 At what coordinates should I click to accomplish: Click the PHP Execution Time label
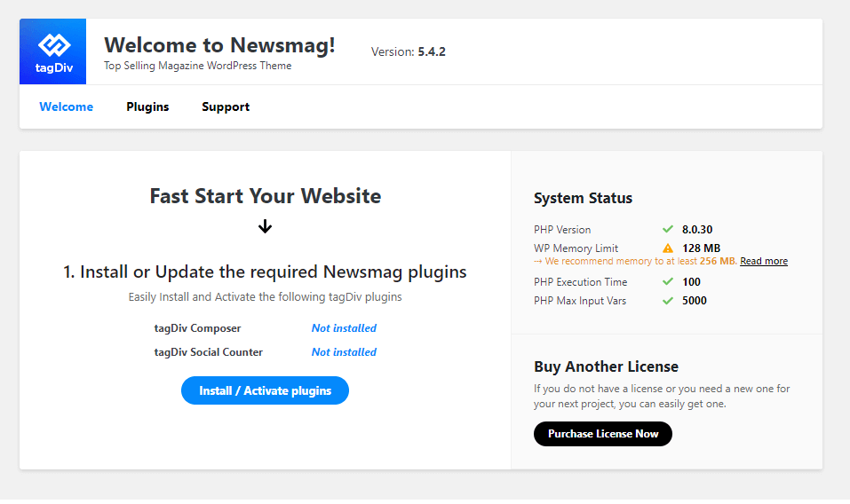(580, 281)
